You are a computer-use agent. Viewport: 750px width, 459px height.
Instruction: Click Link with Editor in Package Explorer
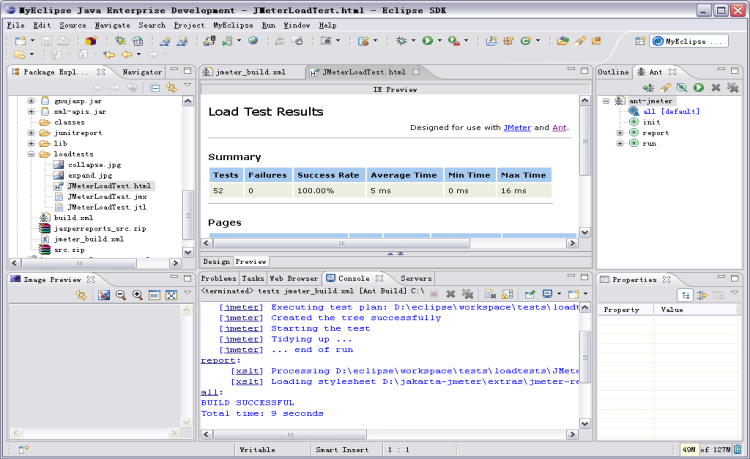(x=172, y=88)
